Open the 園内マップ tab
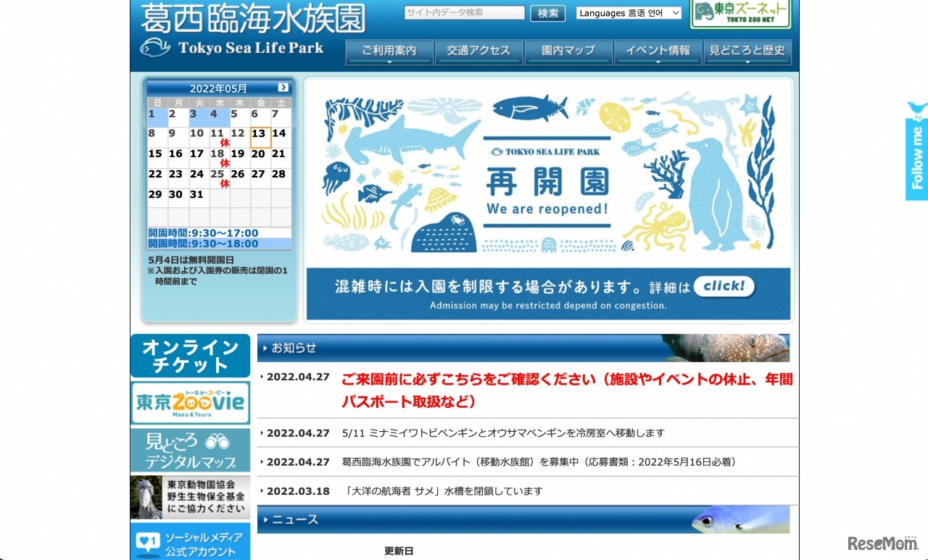 point(568,51)
